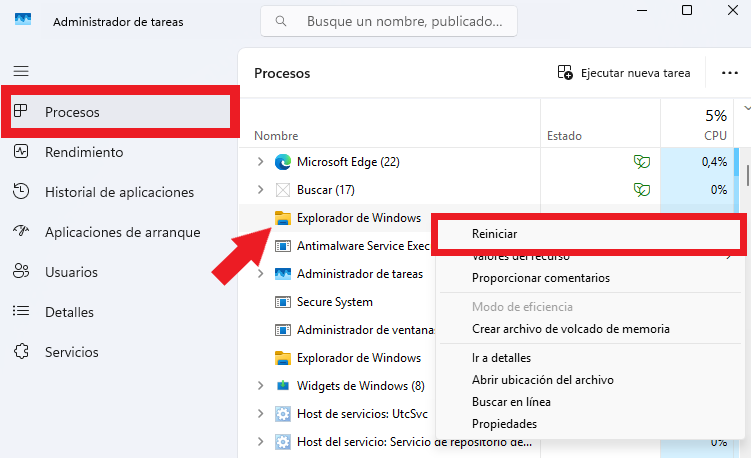
Task: Sort by the CPU column header
Action: pyautogui.click(x=716, y=136)
